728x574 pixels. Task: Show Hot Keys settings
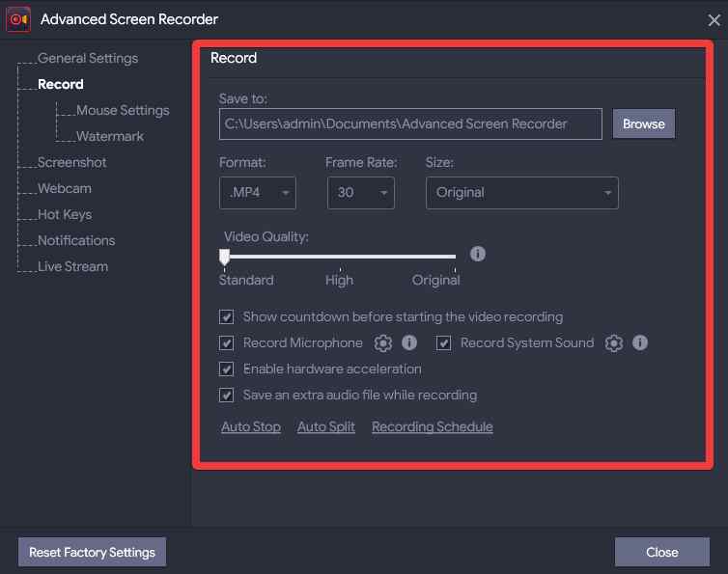[65, 214]
